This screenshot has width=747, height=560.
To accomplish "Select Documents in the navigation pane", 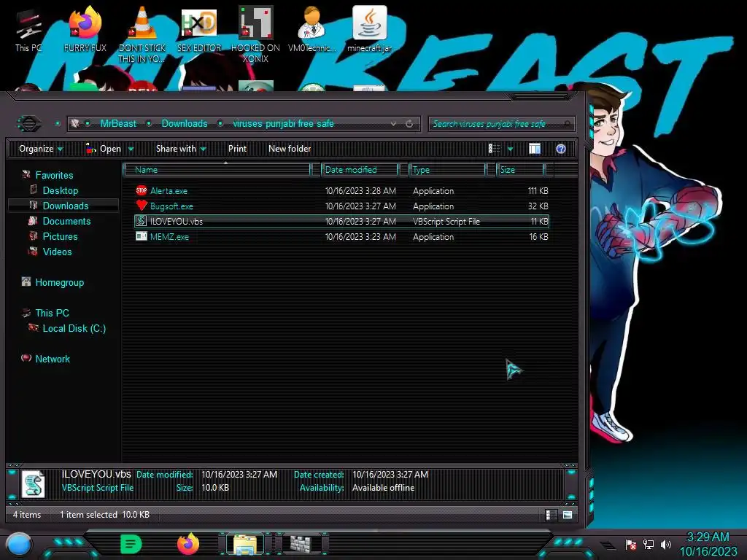I will pos(66,221).
